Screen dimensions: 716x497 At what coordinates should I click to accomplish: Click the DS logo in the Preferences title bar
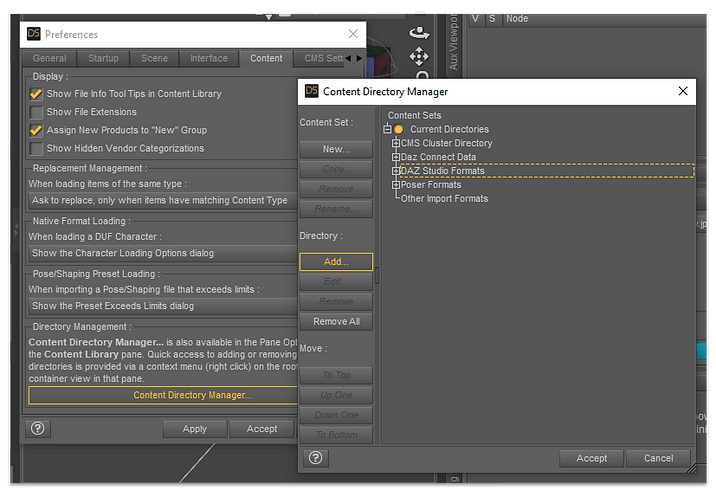coord(34,34)
